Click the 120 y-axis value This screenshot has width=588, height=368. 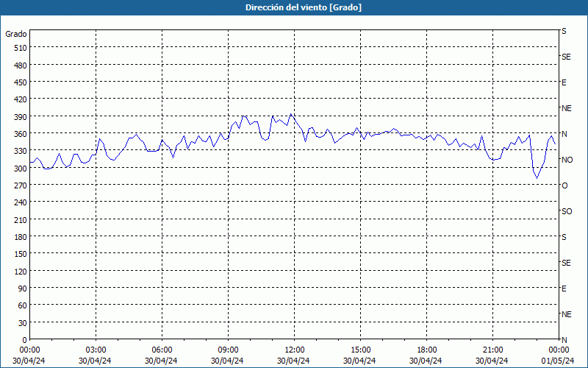click(21, 272)
